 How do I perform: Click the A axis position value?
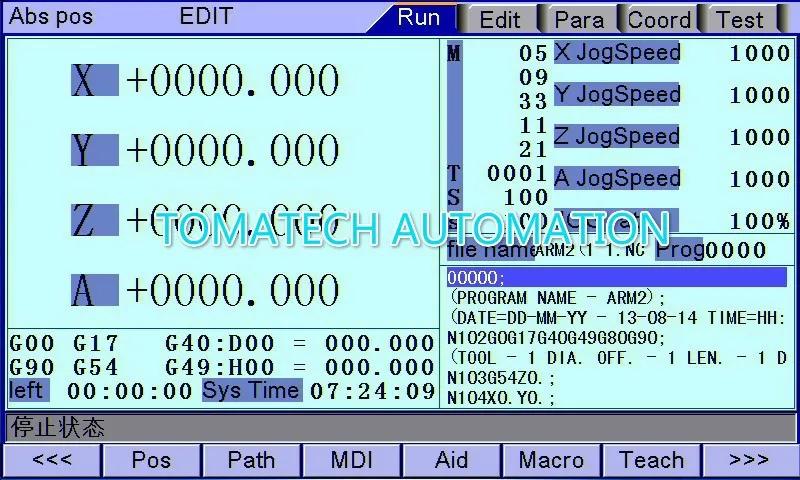233,290
